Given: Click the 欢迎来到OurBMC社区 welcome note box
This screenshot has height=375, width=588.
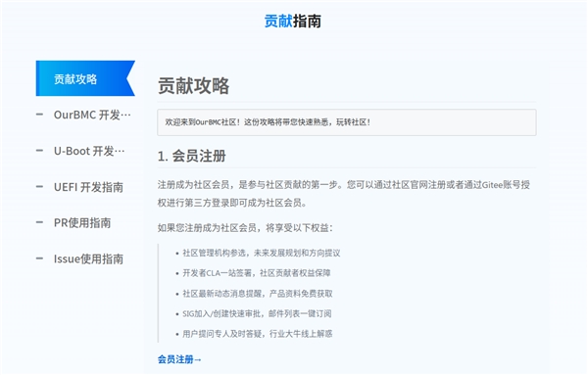Looking at the screenshot, I should tap(347, 122).
